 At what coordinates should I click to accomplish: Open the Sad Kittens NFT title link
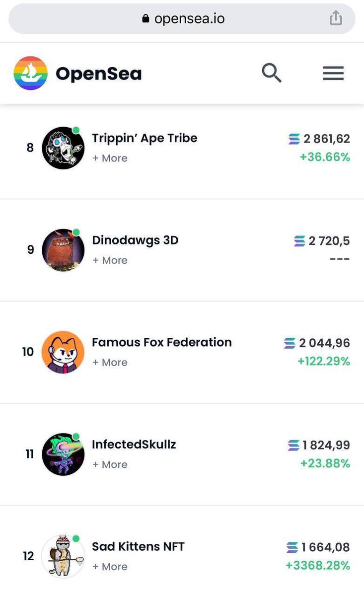click(138, 547)
